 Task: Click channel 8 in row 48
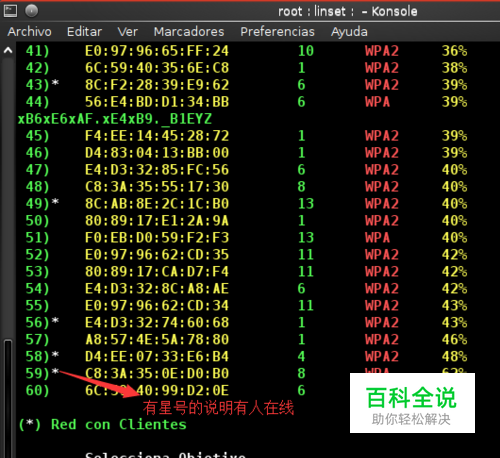[301, 187]
